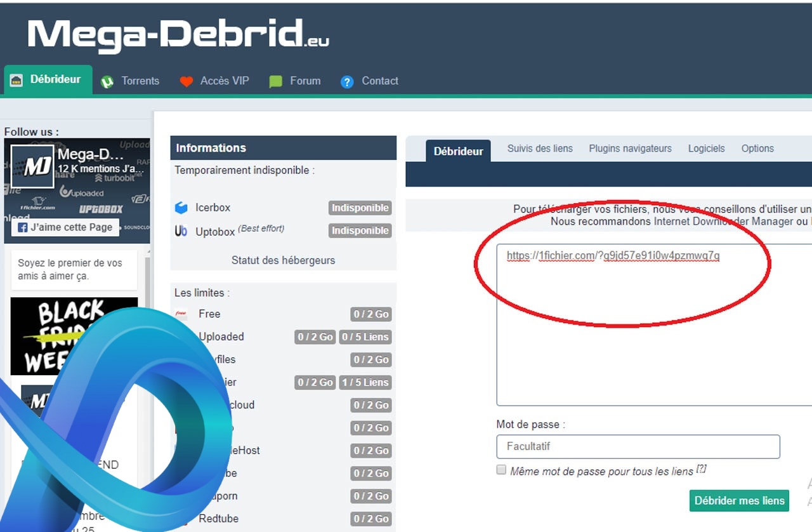The width and height of the screenshot is (812, 532).
Task: Click the 1 / 5 Liens badge
Action: pyautogui.click(x=365, y=382)
